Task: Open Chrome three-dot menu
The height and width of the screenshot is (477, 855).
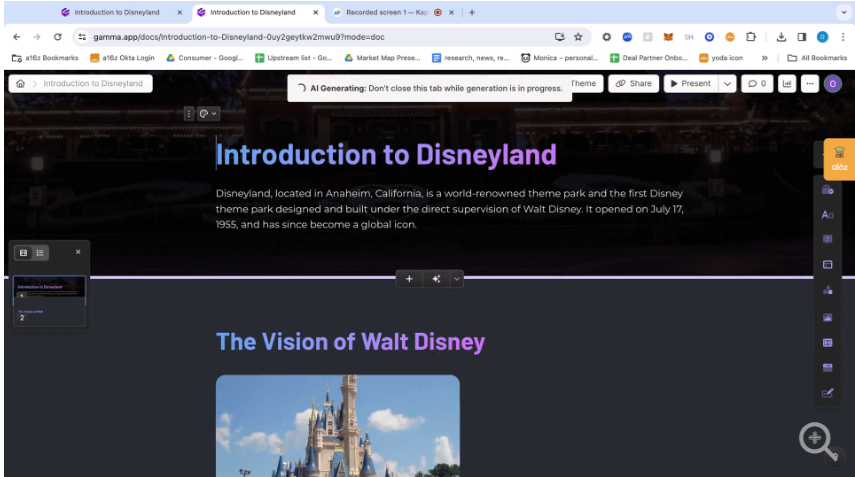Action: 843,37
